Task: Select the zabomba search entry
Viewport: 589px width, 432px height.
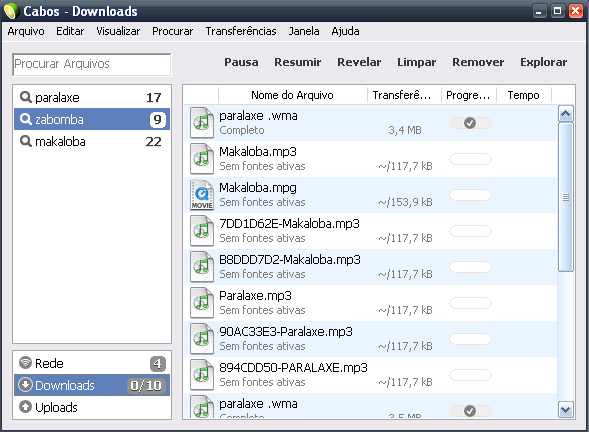Action: coord(92,119)
